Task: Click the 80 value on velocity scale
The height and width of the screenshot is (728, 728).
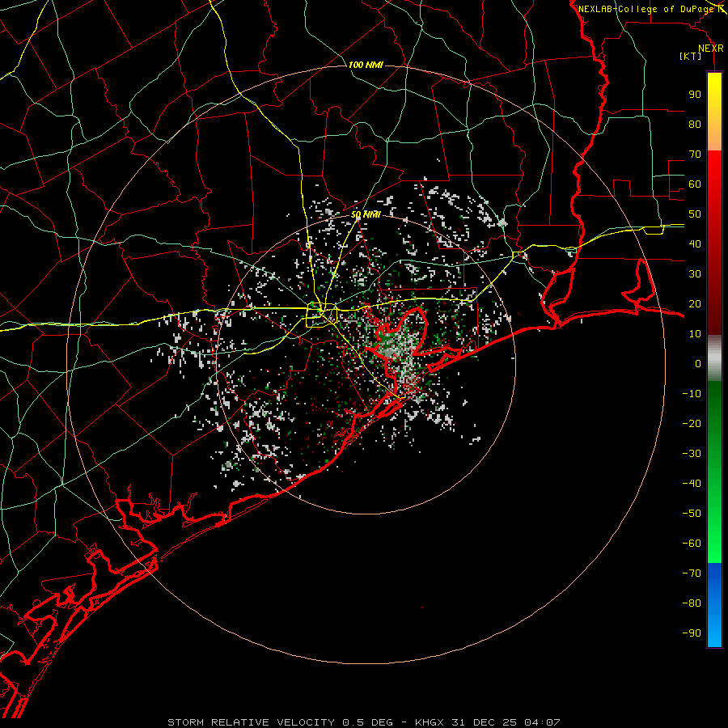Action: click(x=695, y=124)
